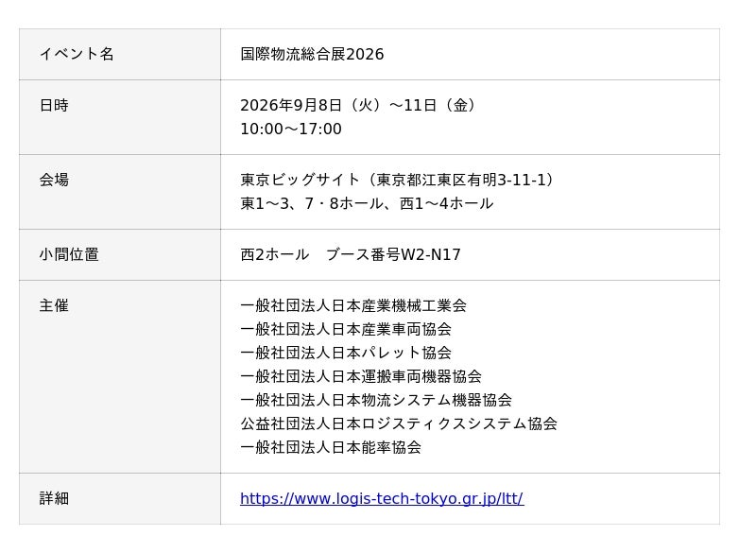
Task: Click the 日時 row label
Action: (x=54, y=105)
